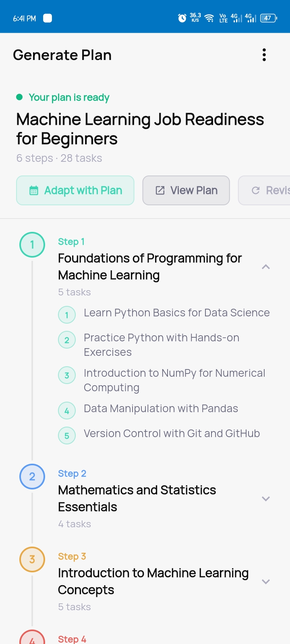Open task Learn Python Basics for Data Science
The height and width of the screenshot is (644, 290).
177,313
